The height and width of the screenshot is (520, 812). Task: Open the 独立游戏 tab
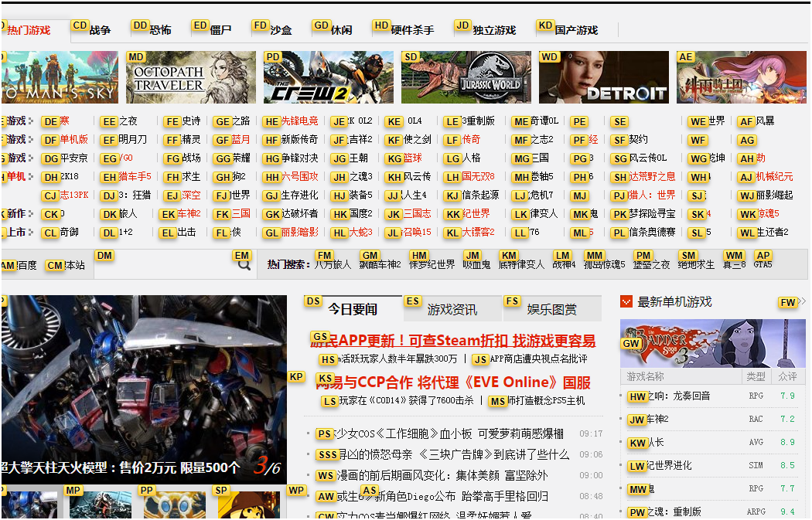coord(494,31)
